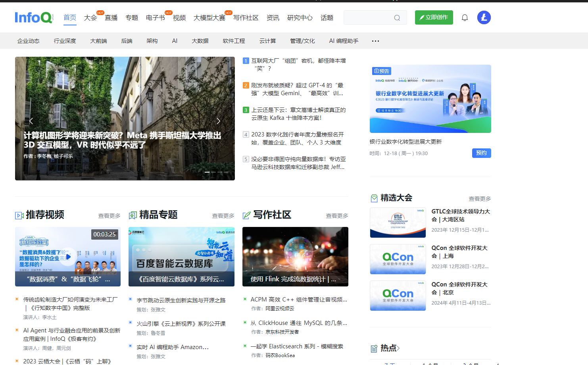The image size is (588, 365).
Task: Select the 行业深度 category
Action: coord(65,41)
